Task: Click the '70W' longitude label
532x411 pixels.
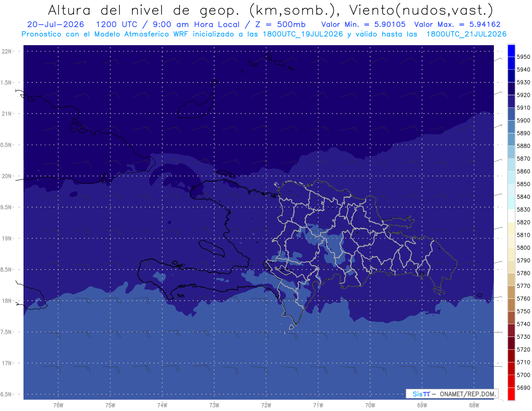Action: [370, 405]
